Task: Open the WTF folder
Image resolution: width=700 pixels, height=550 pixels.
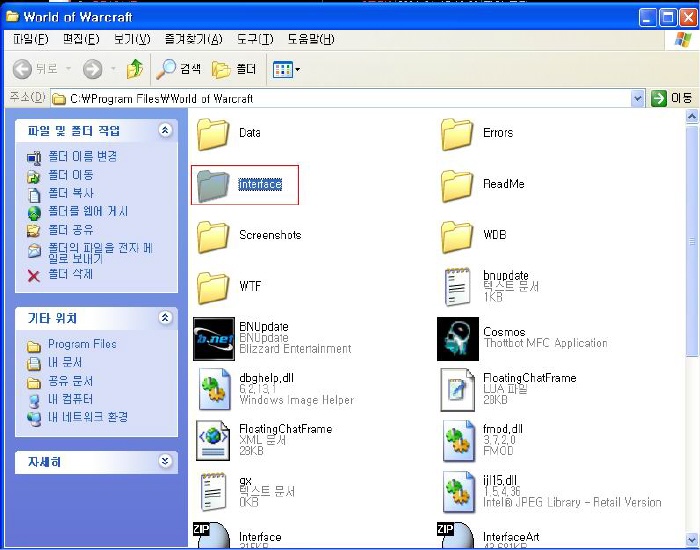Action: coord(213,286)
